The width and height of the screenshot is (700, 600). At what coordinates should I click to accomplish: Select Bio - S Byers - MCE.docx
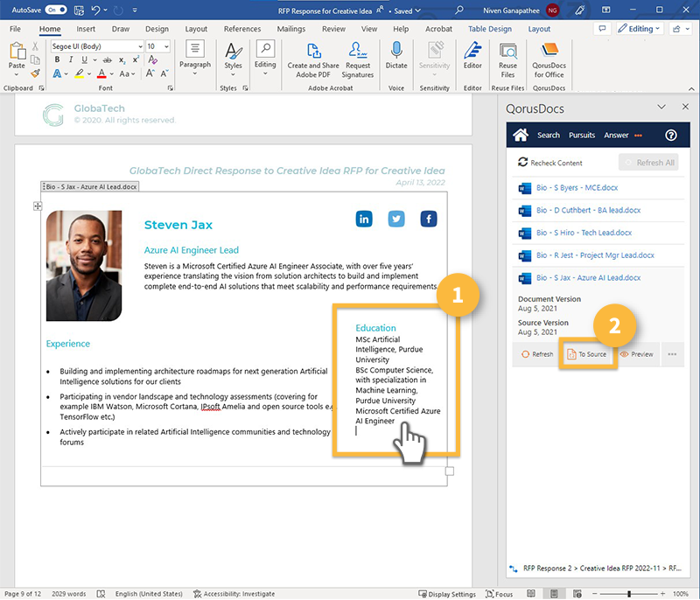point(577,188)
